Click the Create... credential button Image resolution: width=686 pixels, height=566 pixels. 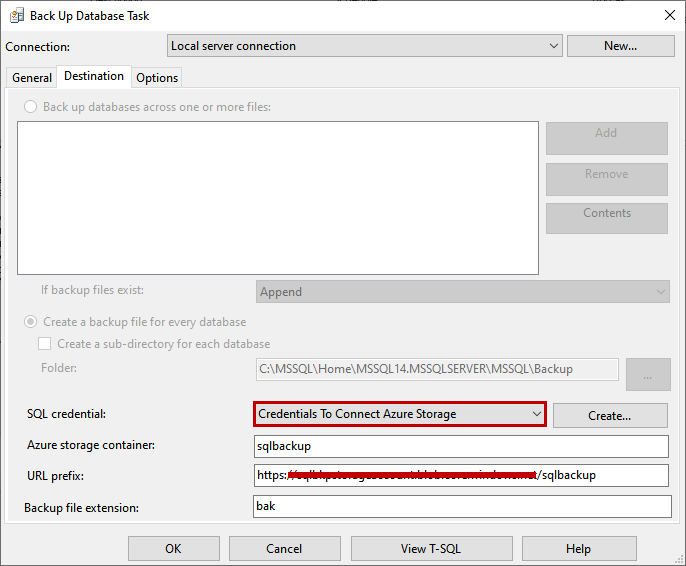click(609, 415)
